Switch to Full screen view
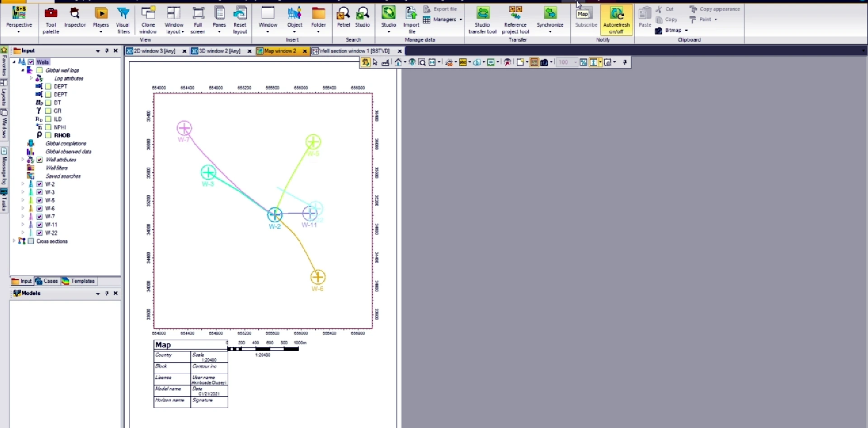The width and height of the screenshot is (868, 428). (198, 20)
